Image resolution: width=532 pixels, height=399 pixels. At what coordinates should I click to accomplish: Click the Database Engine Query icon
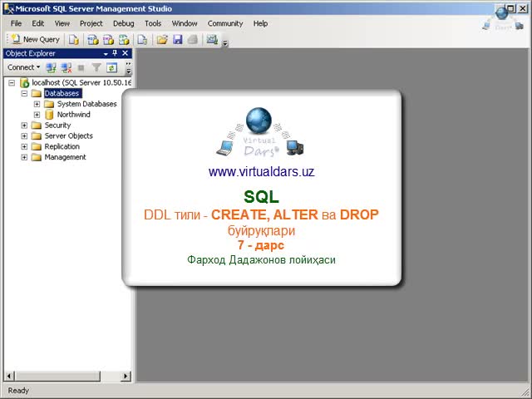pos(74,39)
